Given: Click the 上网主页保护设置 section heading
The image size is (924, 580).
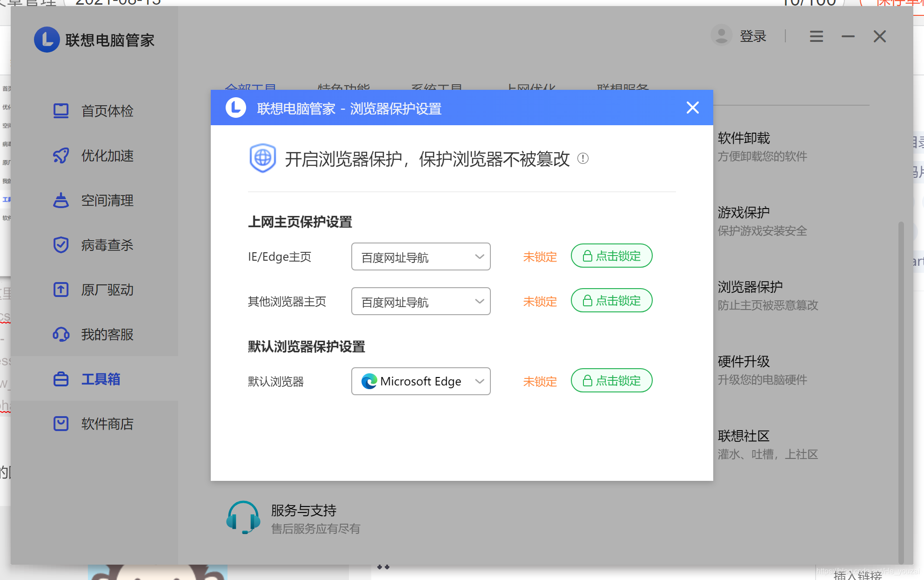Looking at the screenshot, I should [x=300, y=222].
